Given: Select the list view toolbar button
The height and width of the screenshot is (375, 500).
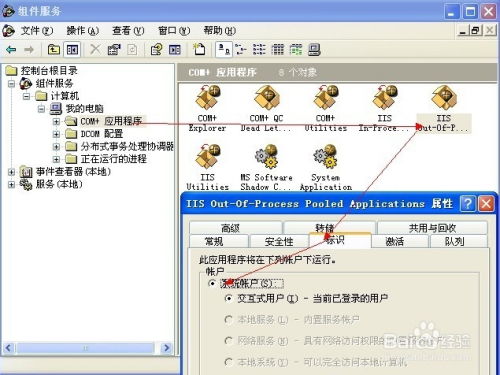Looking at the screenshot, I should tap(259, 50).
